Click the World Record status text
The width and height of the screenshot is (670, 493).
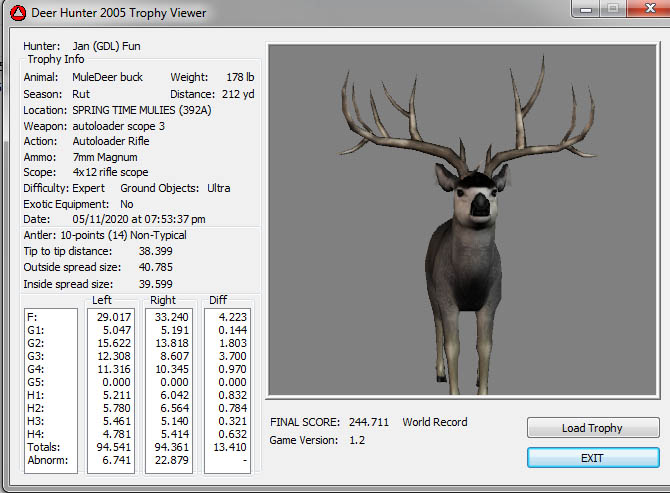tap(435, 422)
